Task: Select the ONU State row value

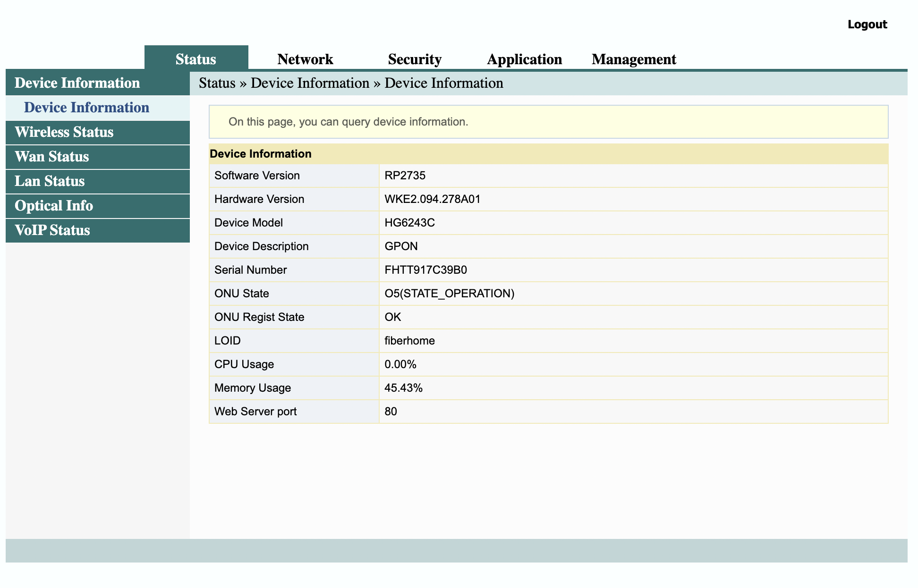Action: [449, 293]
